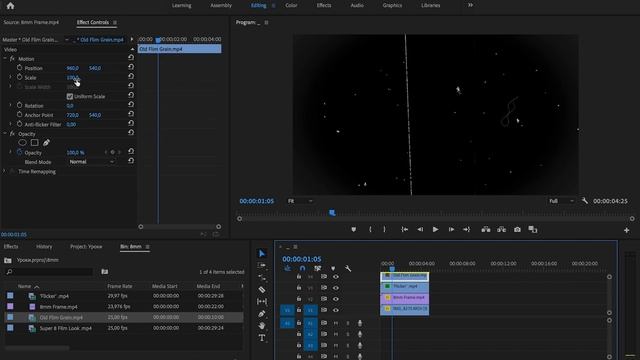Screen dimensions: 640x360
Task: Select the Hand tool
Action: point(262,325)
